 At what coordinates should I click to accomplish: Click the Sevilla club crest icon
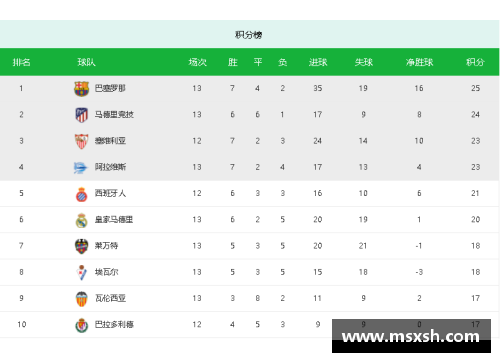(x=81, y=141)
